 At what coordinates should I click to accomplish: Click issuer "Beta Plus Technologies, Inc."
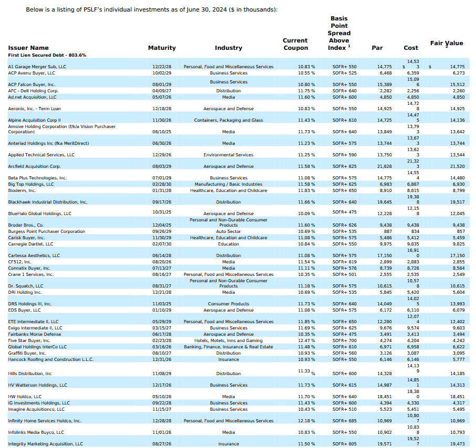tap(37, 178)
